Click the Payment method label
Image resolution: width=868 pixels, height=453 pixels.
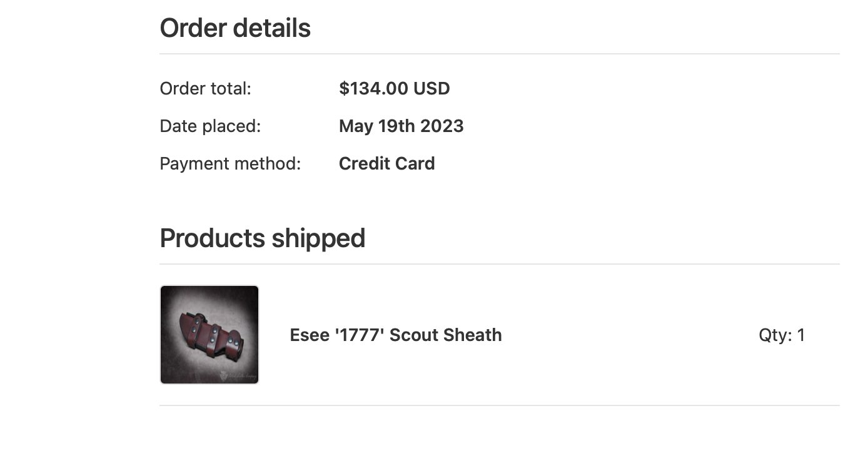point(230,164)
